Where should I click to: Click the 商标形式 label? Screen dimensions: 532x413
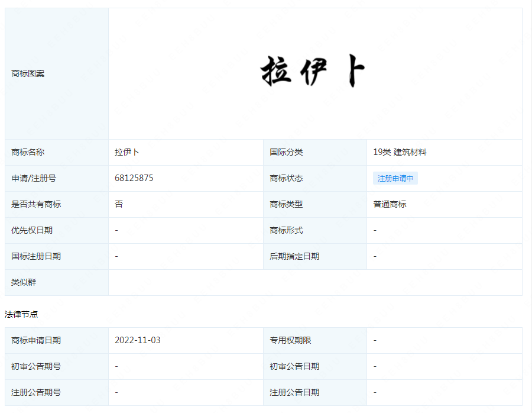tap(286, 230)
